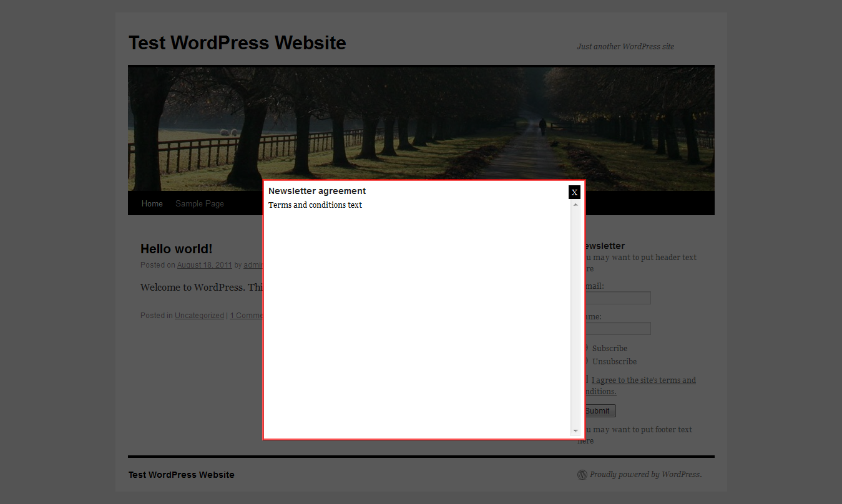The width and height of the screenshot is (842, 504).
Task: Open the Home menu item
Action: [152, 203]
